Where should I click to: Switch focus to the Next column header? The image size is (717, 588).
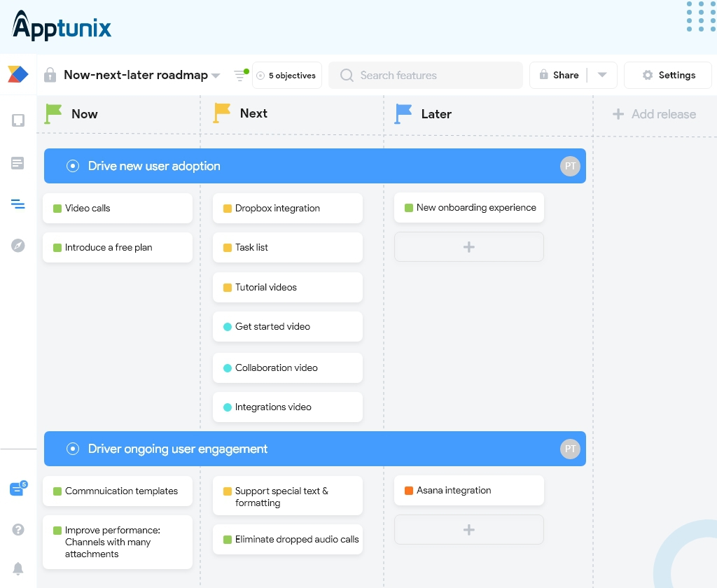(253, 113)
